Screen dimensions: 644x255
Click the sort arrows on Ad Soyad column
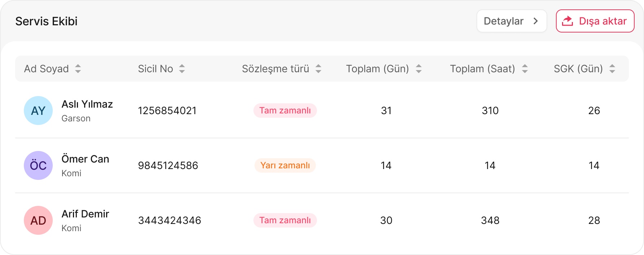(x=78, y=69)
